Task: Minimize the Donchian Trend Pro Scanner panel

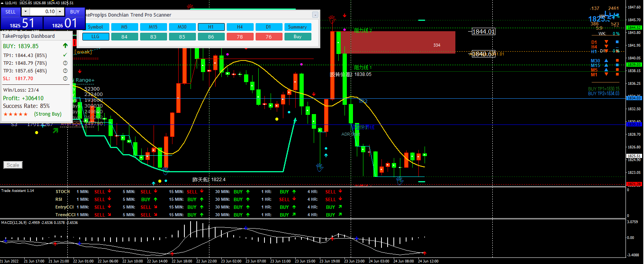Action: (x=315, y=15)
